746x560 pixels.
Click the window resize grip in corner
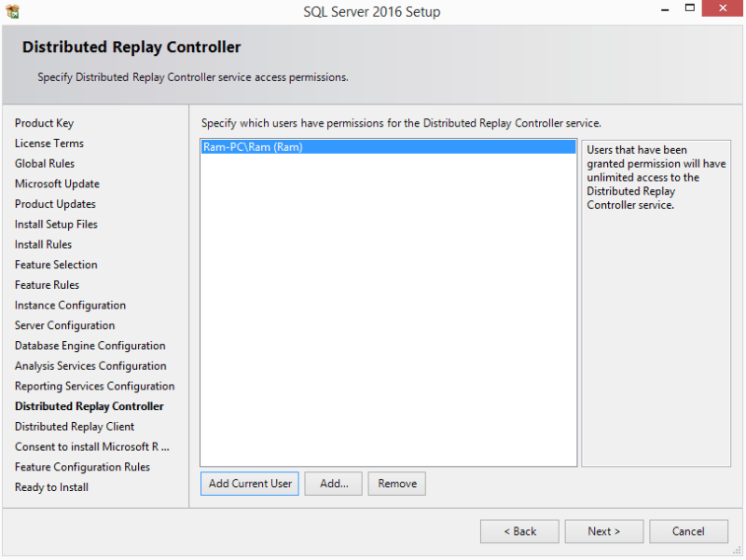[737, 551]
